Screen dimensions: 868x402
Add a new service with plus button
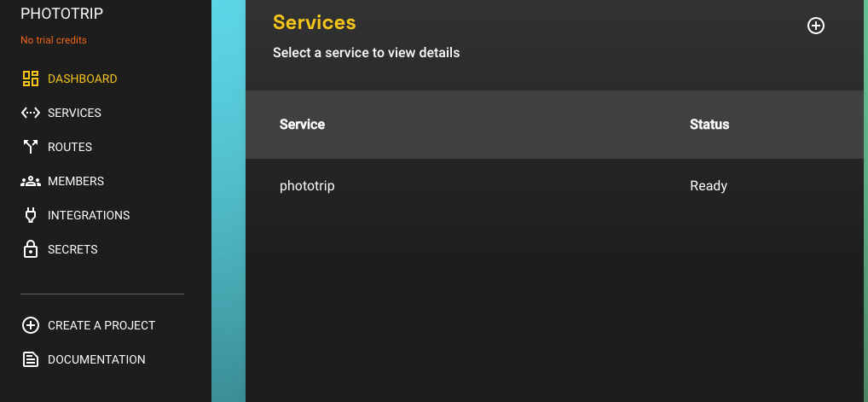pyautogui.click(x=815, y=26)
